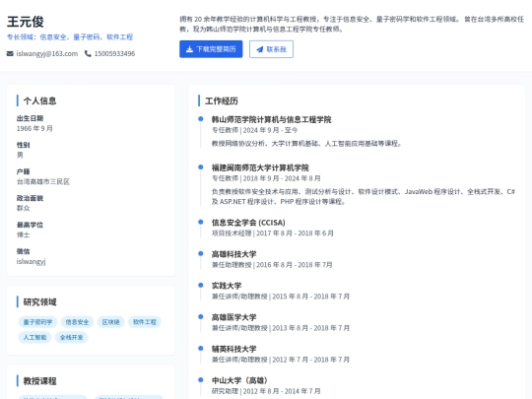Viewport: 532px width, 399px height.
Task: Click the timeline dot for 福建闽南师范大学
Action: point(201,166)
